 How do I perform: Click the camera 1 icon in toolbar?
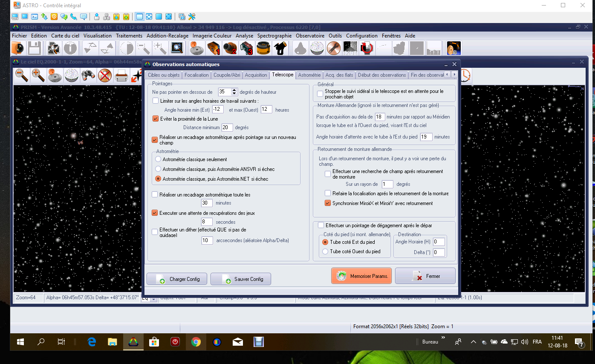point(214,48)
